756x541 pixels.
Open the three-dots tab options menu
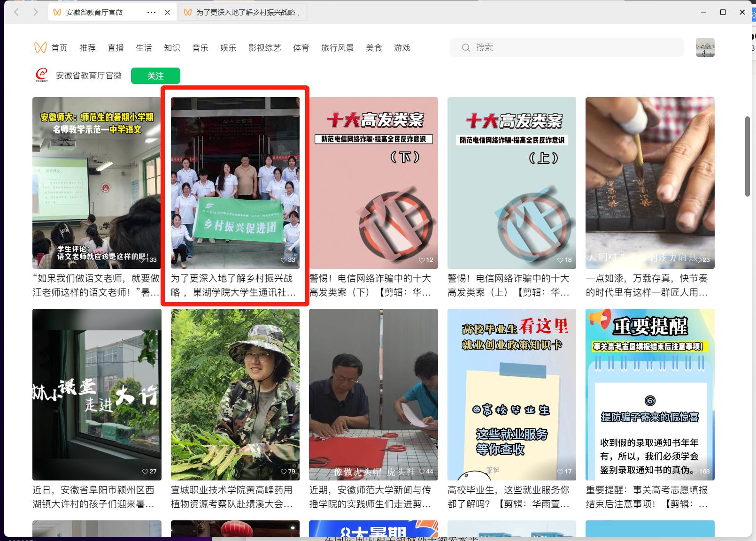(151, 13)
